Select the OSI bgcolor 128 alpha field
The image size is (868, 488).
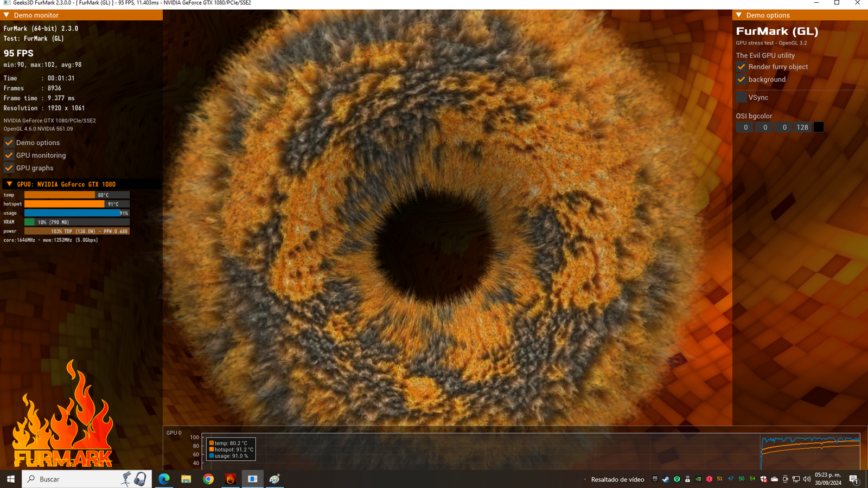click(x=802, y=127)
